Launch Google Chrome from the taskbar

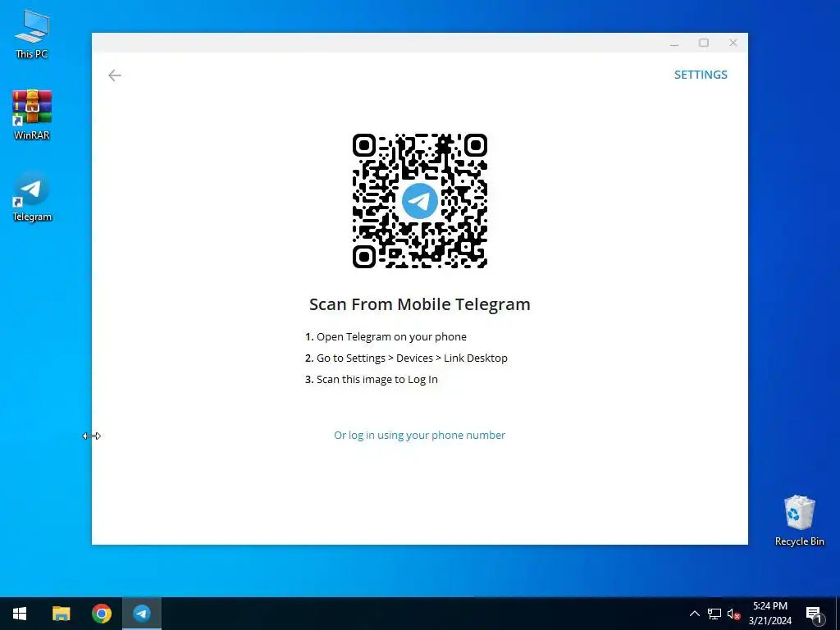point(101,614)
